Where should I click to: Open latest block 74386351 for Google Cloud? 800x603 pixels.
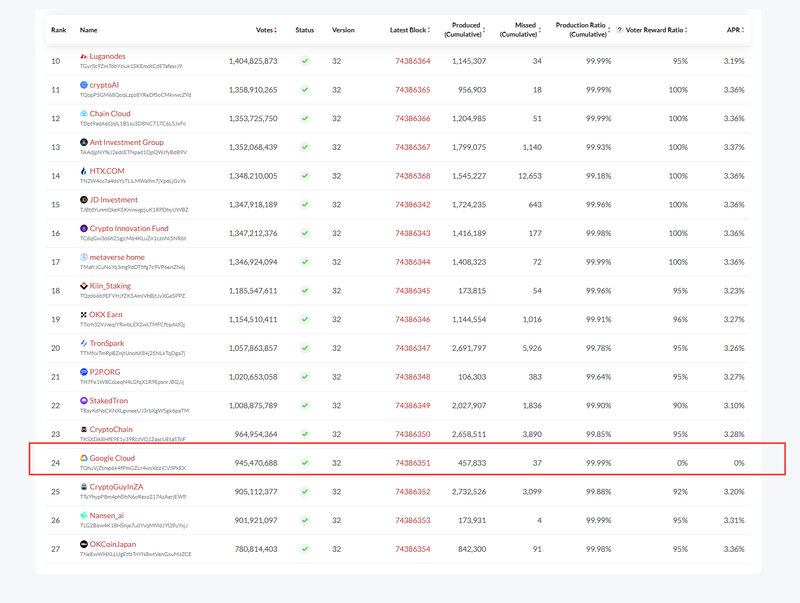(412, 463)
